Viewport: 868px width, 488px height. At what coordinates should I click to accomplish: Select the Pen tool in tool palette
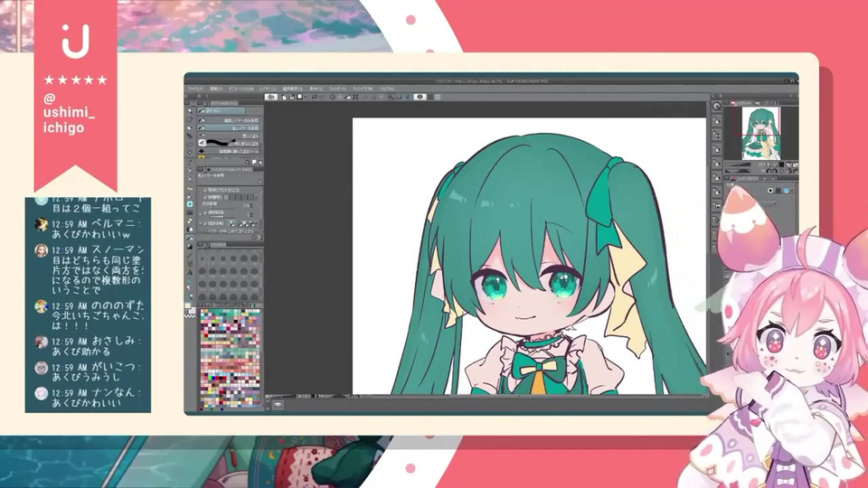click(190, 171)
